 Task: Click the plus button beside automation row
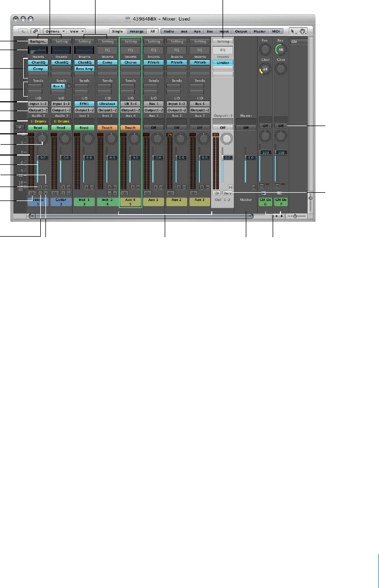[20, 128]
